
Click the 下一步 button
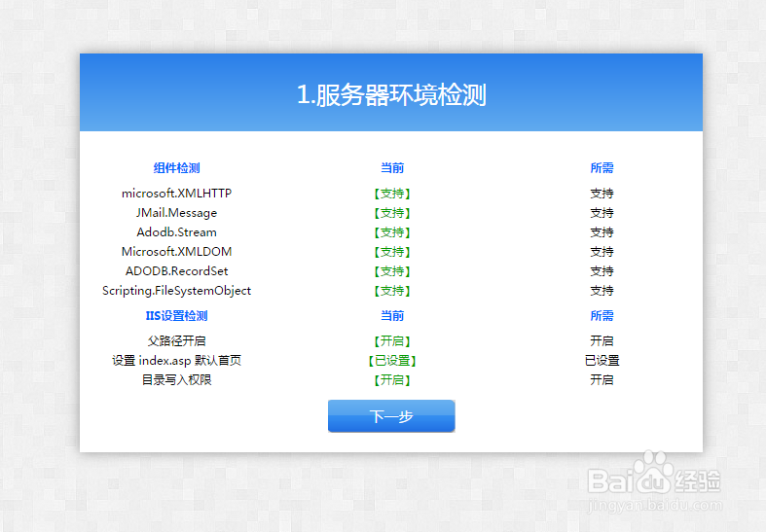point(391,416)
